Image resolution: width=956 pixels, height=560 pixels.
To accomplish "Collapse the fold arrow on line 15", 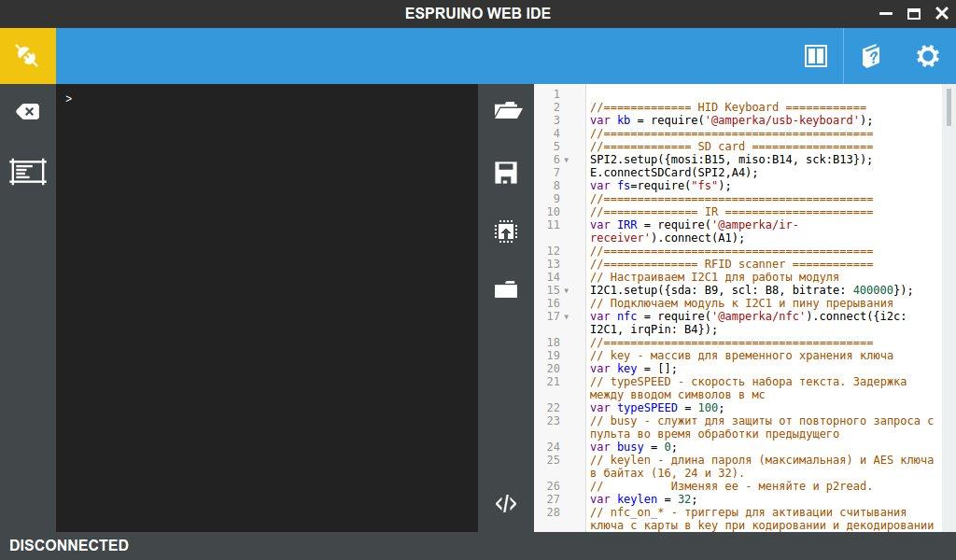I will [x=567, y=290].
